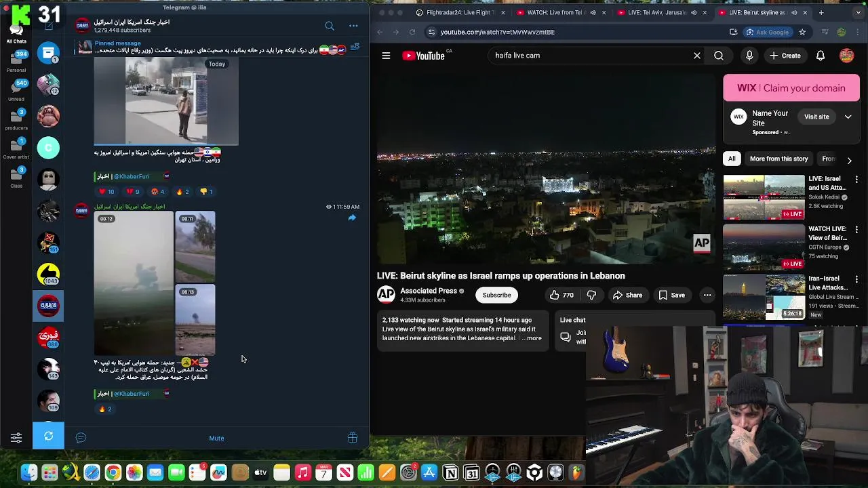Expand the WIX ad chevron
Viewport: 868px width, 488px height.
(x=848, y=117)
